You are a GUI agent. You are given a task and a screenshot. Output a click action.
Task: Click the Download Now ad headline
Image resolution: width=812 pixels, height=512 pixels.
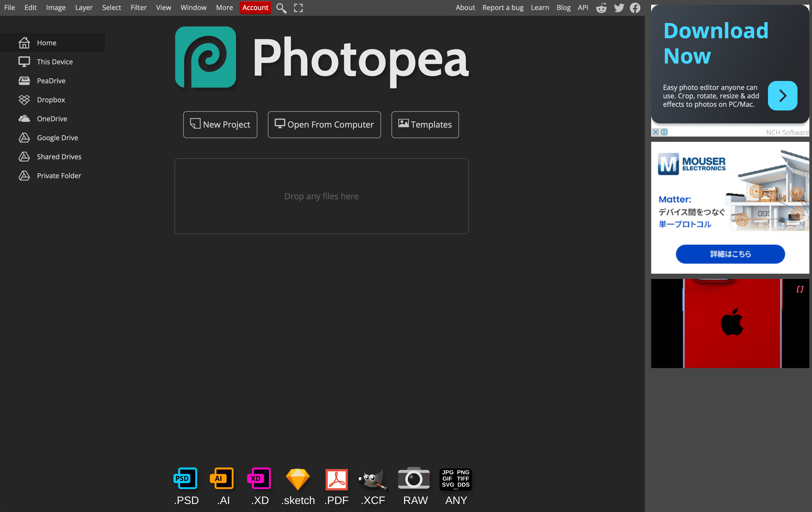click(716, 43)
